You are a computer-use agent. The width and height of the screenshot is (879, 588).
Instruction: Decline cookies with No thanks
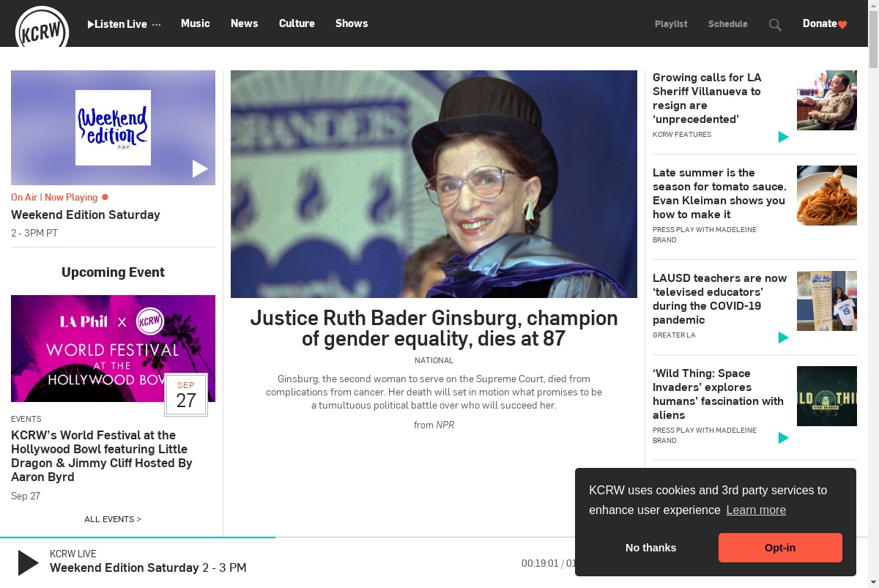[651, 548]
